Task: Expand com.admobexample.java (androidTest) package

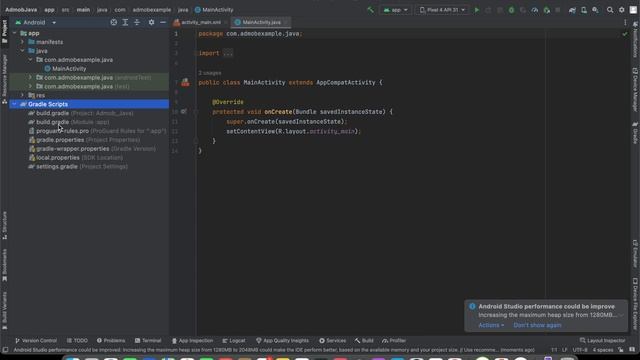Action: 30,77
